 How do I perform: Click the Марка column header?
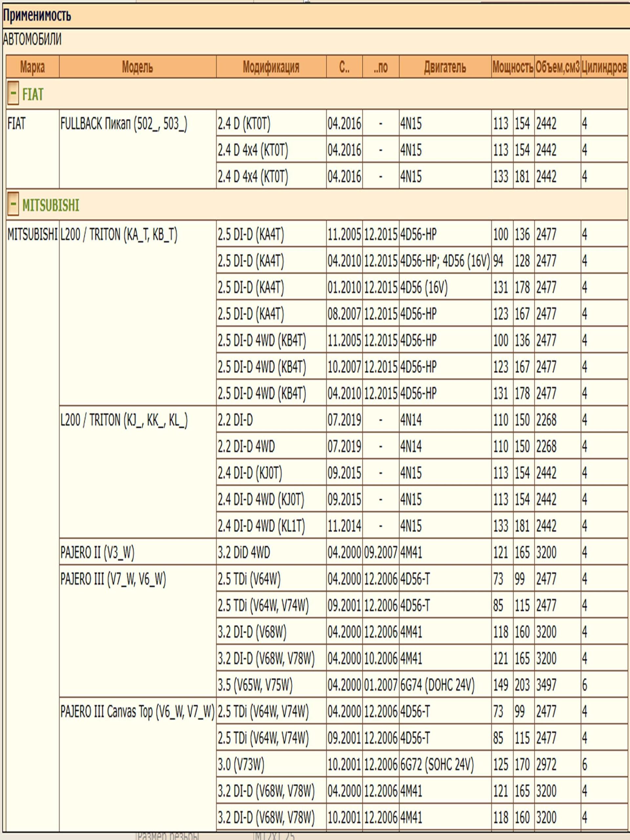[x=32, y=67]
